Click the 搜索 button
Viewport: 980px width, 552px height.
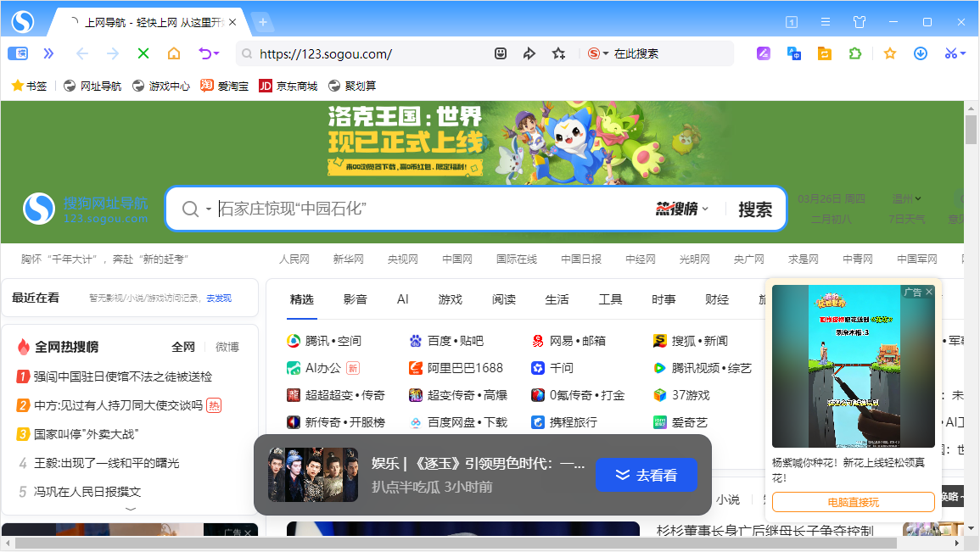click(x=754, y=209)
